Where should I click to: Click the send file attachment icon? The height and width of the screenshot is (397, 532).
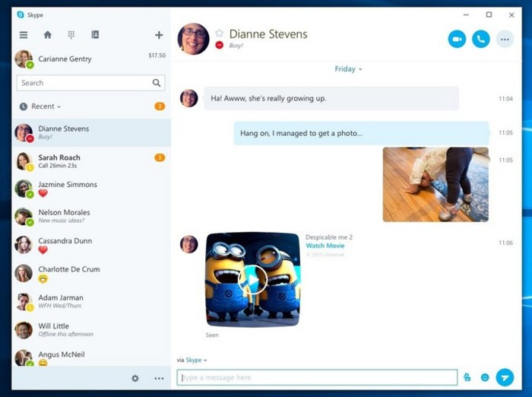(467, 377)
